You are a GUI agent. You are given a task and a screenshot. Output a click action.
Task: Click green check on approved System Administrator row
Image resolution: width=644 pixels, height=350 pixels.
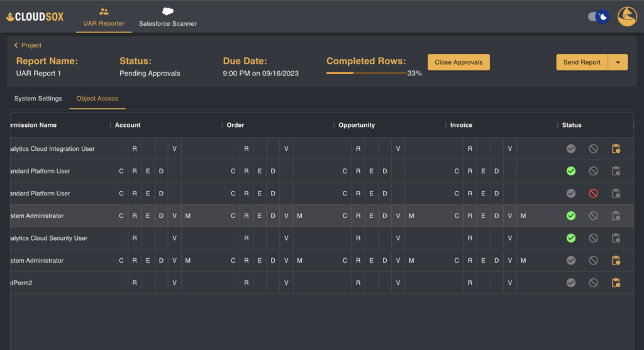point(571,216)
